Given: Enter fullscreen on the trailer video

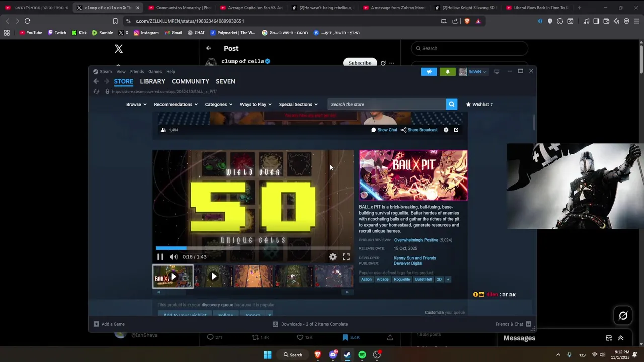Looking at the screenshot, I should (x=346, y=257).
